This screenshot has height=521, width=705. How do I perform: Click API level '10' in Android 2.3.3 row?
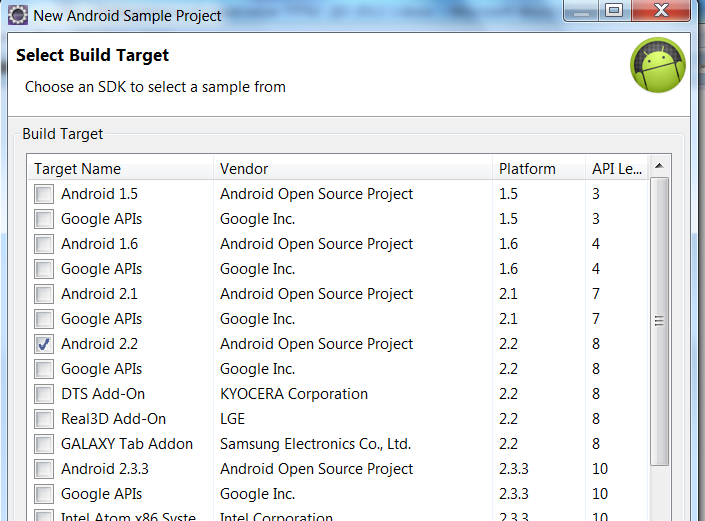[x=600, y=469]
